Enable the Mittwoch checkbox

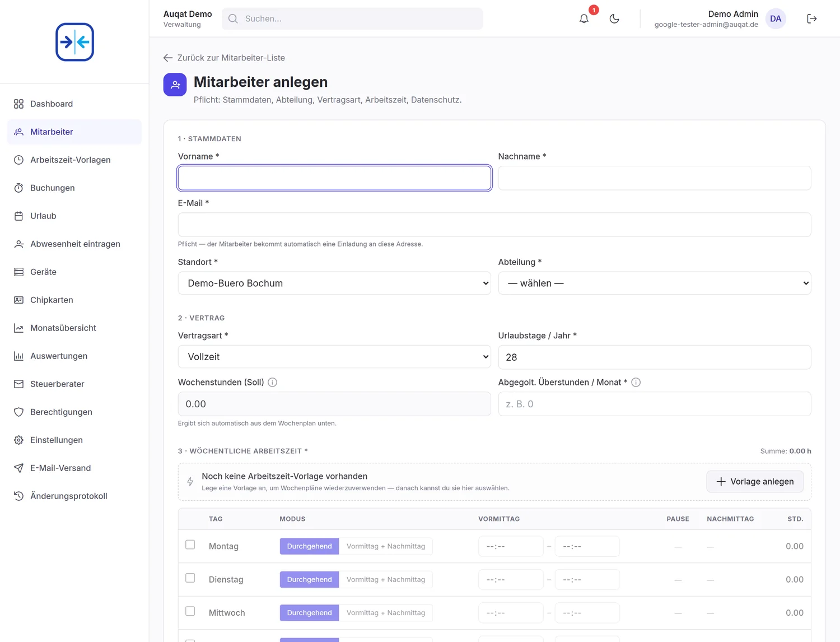click(x=190, y=611)
